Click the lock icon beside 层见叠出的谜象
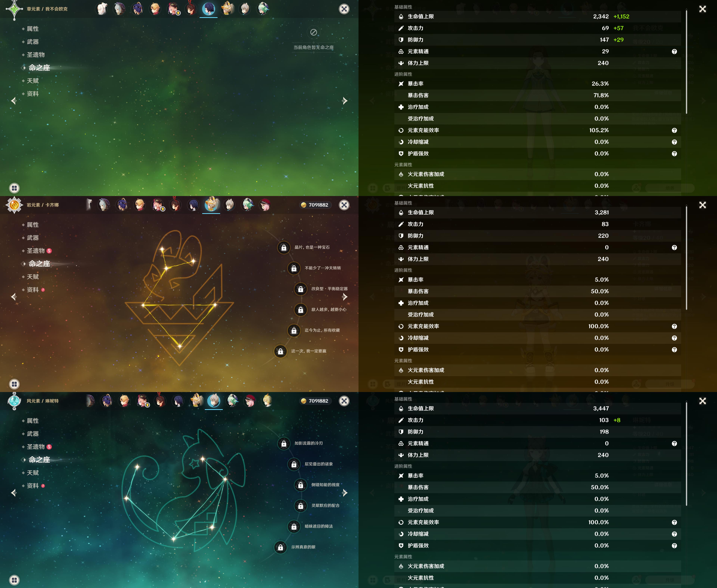Viewport: 717px width, 588px height. click(294, 464)
